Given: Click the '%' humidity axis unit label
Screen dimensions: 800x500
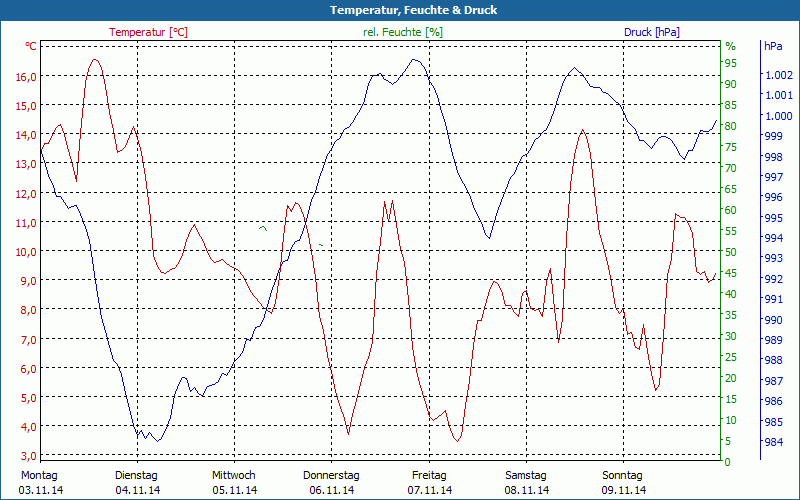Looking at the screenshot, I should (731, 46).
